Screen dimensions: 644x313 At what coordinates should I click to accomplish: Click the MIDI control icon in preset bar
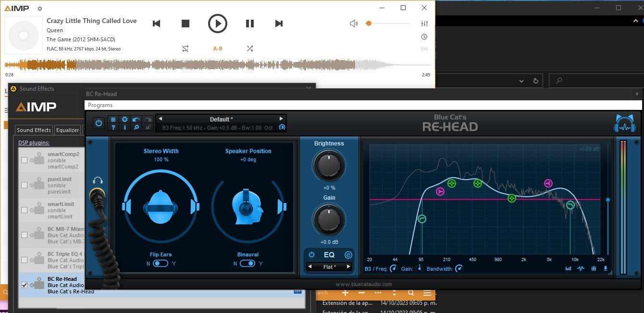282,128
